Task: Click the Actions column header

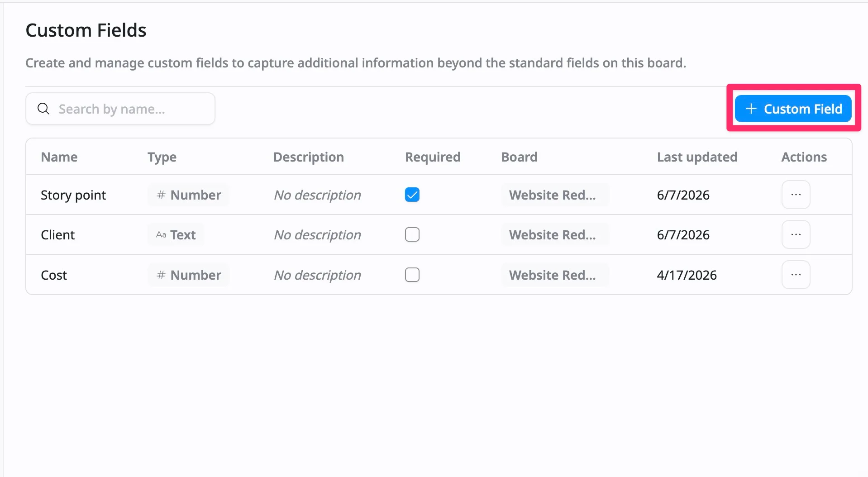Action: (804, 157)
